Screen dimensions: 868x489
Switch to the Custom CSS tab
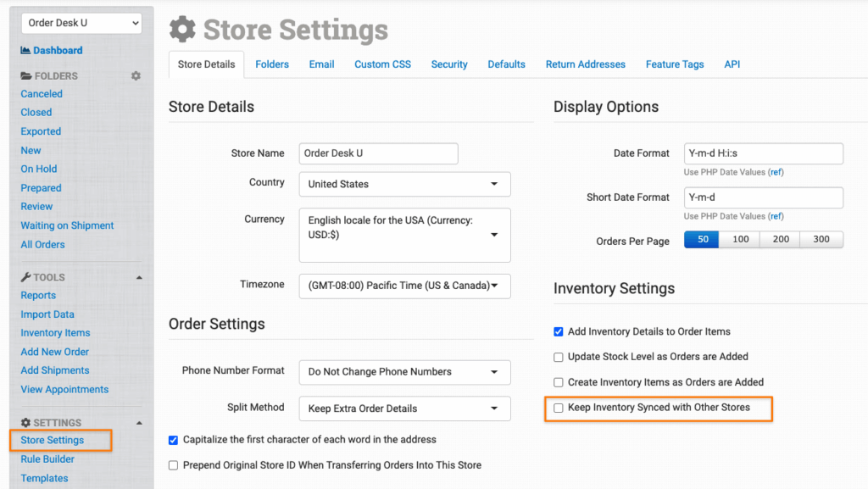(x=383, y=64)
